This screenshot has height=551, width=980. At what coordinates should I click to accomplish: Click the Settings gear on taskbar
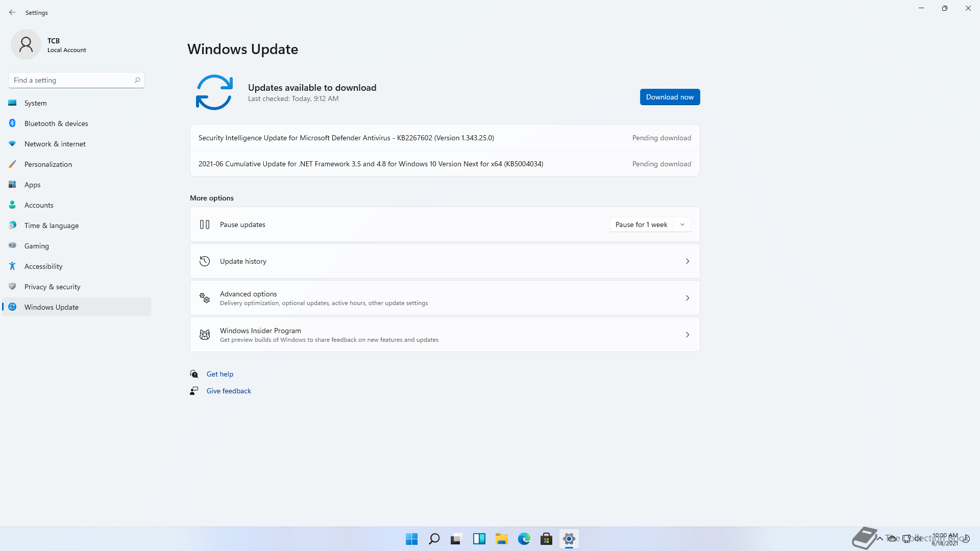click(x=569, y=539)
